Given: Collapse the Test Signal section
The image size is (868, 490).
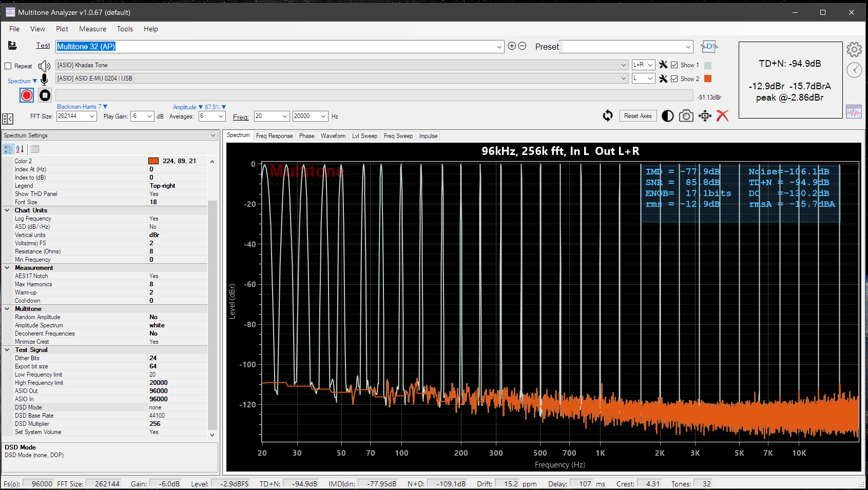Looking at the screenshot, I should click(x=7, y=350).
